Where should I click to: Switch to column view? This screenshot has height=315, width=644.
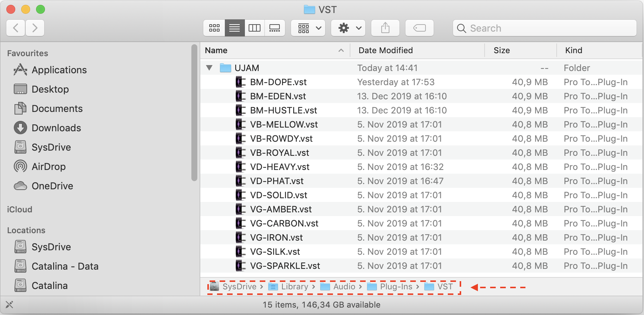pyautogui.click(x=255, y=28)
